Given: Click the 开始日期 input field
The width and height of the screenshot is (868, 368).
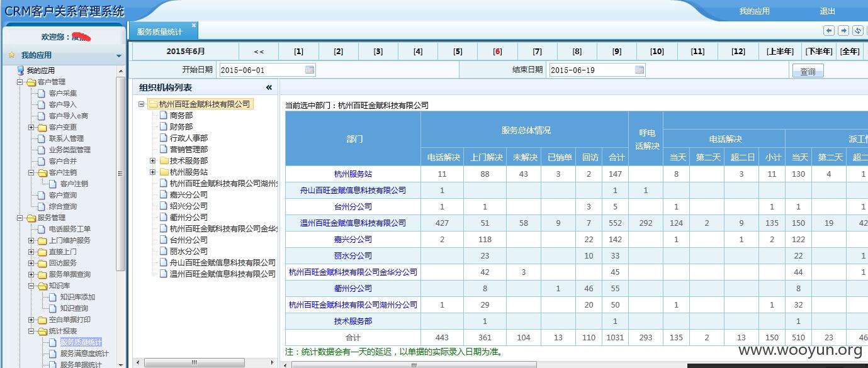Looking at the screenshot, I should [x=267, y=70].
